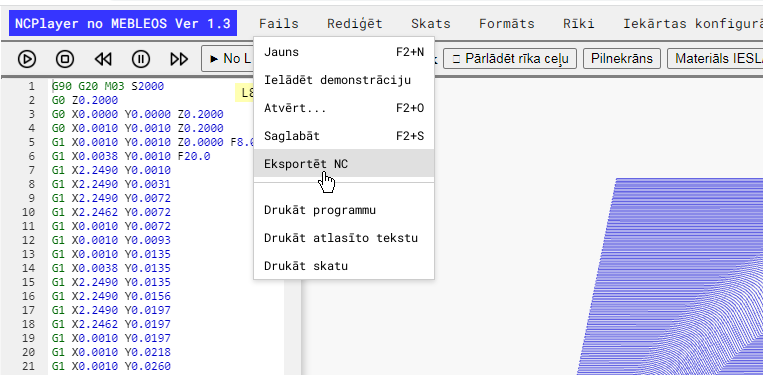This screenshot has width=763, height=375.
Task: Open the Formāts menu
Action: click(507, 23)
